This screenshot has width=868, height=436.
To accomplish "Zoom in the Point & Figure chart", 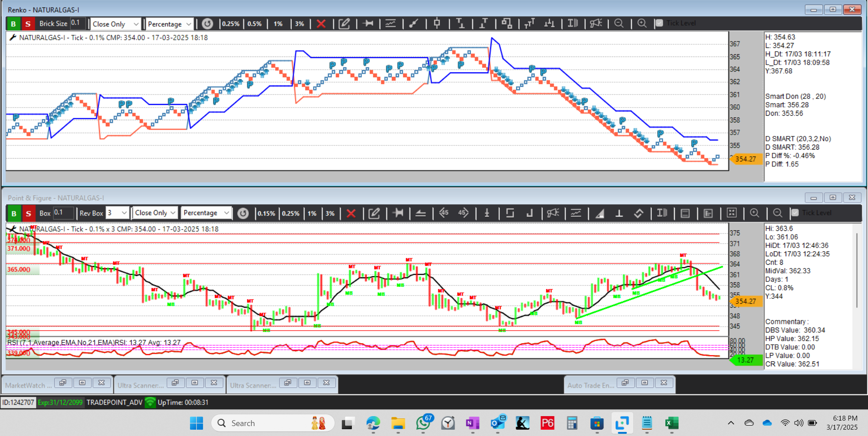I will pos(754,213).
